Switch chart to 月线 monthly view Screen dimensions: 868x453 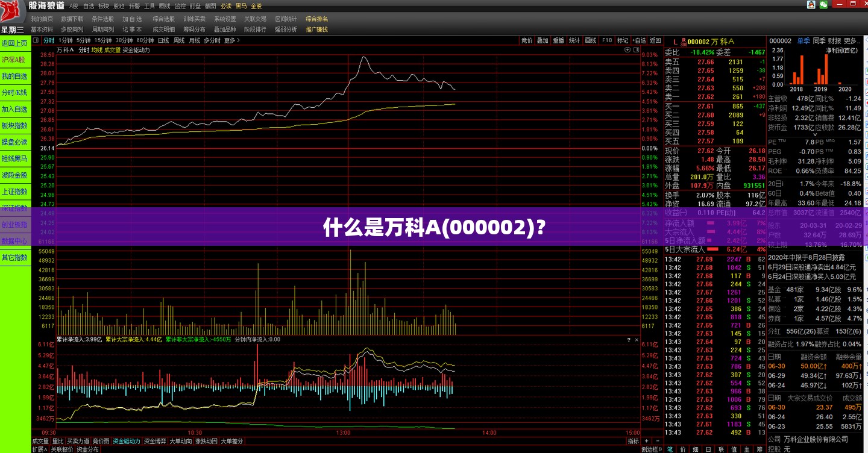(195, 40)
